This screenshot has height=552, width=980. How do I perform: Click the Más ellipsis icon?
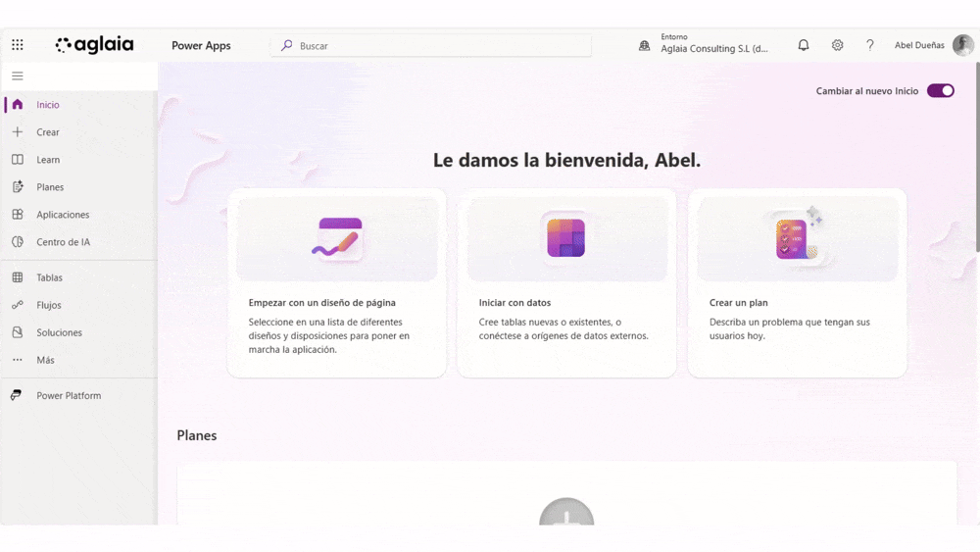pos(18,360)
